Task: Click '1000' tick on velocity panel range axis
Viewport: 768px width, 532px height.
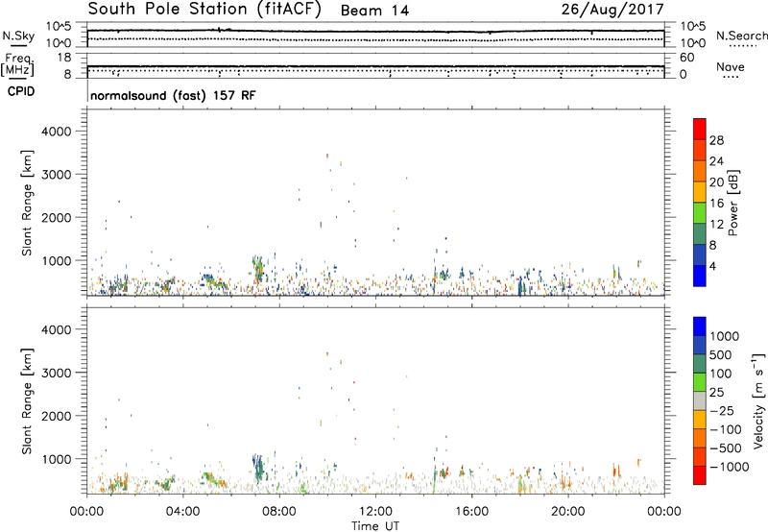Action: tap(57, 459)
